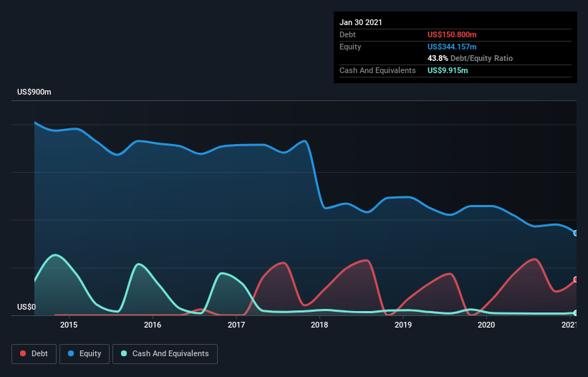Toggle Cash And Equivalents legend button
This screenshot has width=588, height=377.
165,354
